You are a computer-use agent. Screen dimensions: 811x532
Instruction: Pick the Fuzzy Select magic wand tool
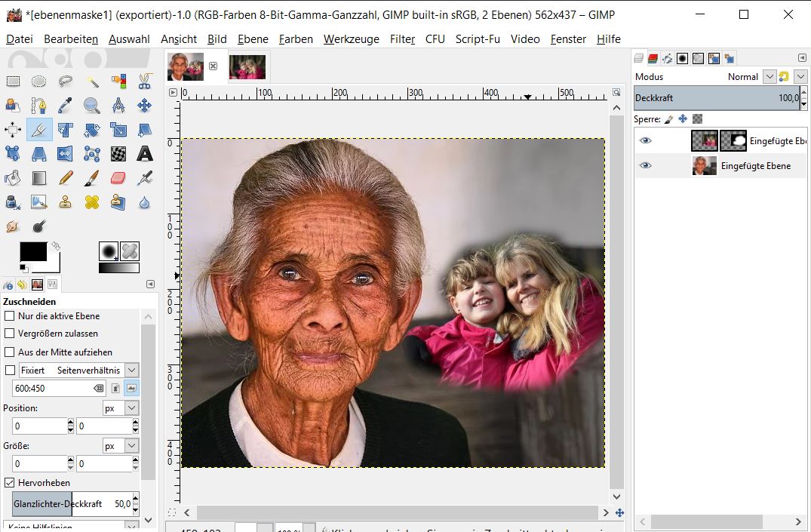click(x=92, y=81)
